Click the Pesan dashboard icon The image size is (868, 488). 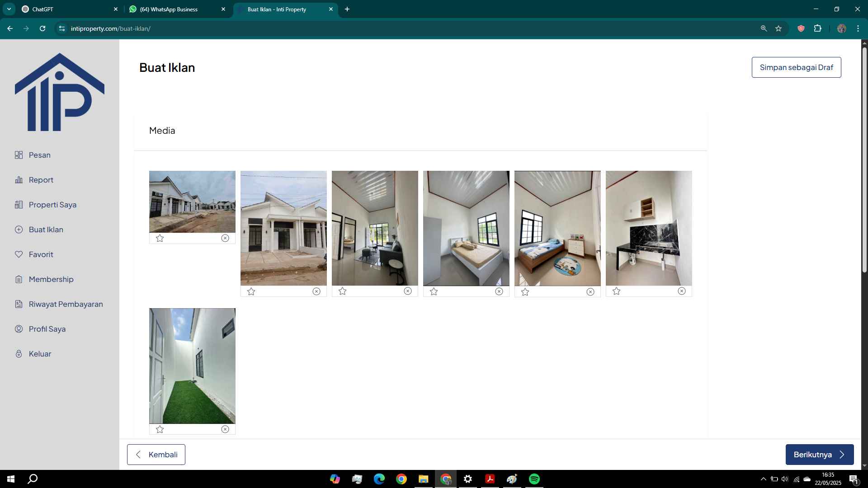tap(19, 155)
